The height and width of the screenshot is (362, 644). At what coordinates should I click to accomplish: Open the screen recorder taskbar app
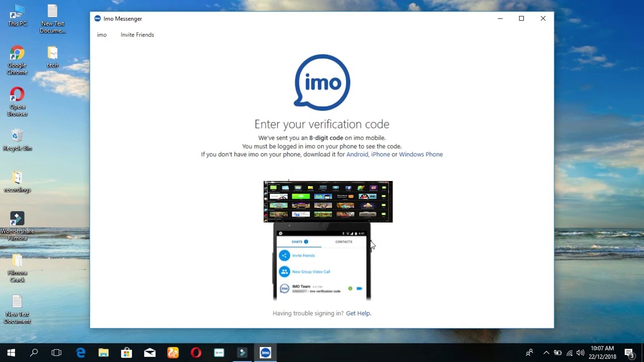pyautogui.click(x=219, y=352)
